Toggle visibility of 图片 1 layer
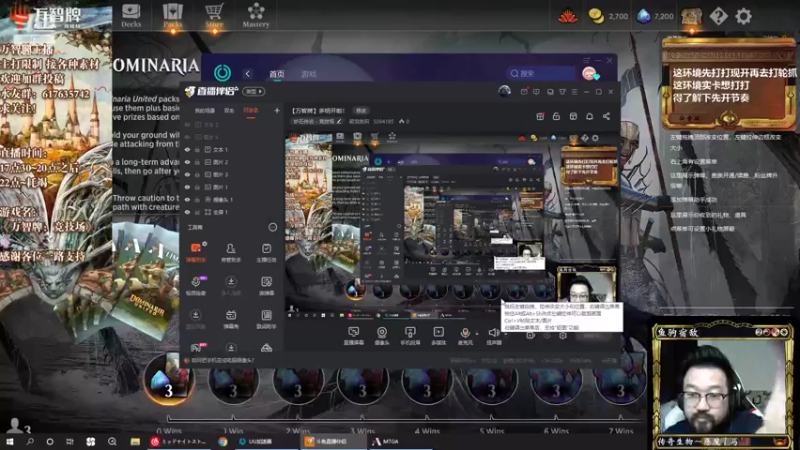The image size is (800, 450). [x=187, y=187]
